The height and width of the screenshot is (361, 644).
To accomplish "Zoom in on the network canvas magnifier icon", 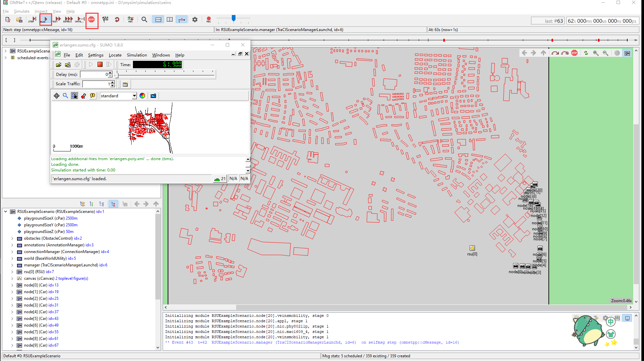I will pyautogui.click(x=596, y=53).
